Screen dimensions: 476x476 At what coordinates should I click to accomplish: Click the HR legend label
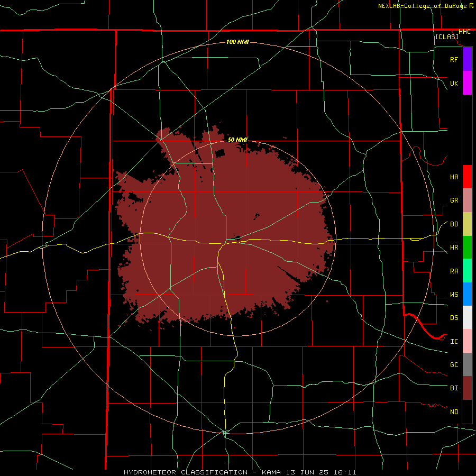454,248
